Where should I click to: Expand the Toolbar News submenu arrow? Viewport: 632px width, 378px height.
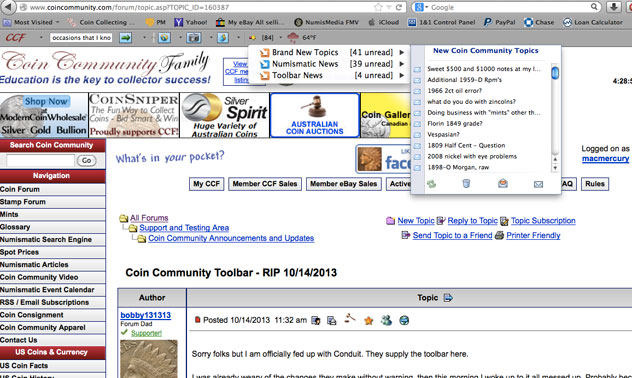coord(401,75)
